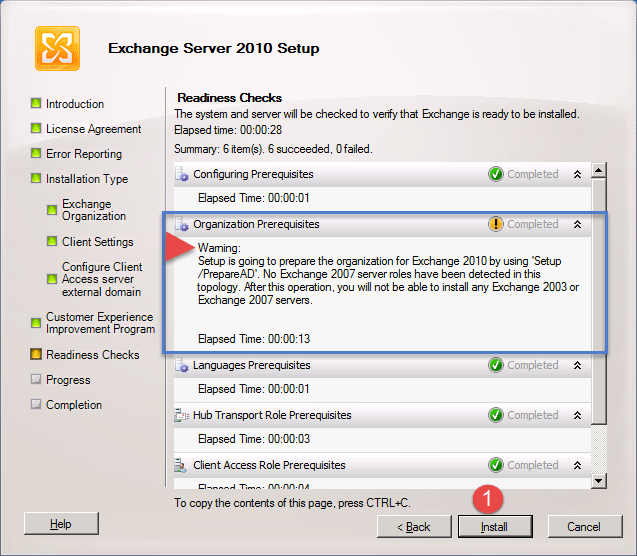Collapse the Organization Prerequisites section
Image resolution: width=637 pixels, height=556 pixels.
(x=577, y=224)
